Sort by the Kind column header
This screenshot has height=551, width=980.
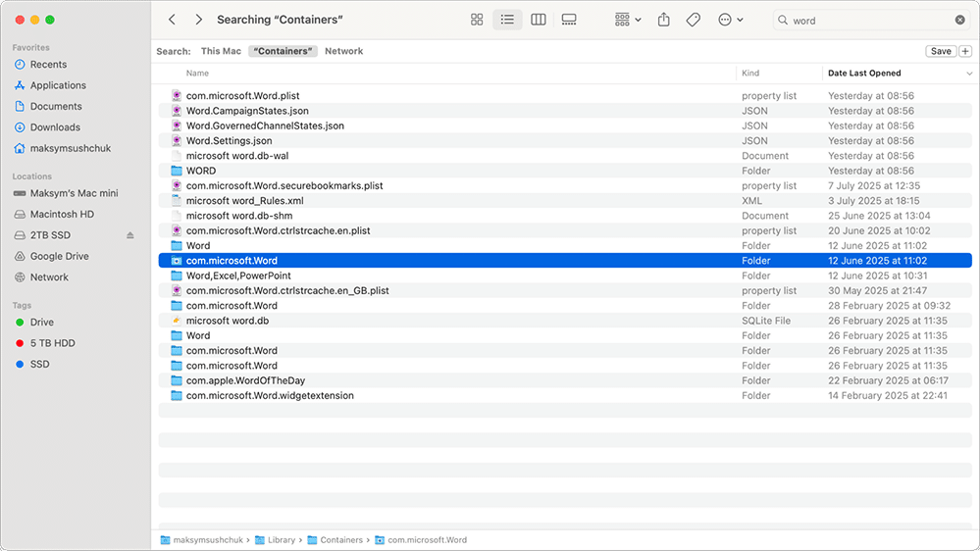tap(750, 74)
